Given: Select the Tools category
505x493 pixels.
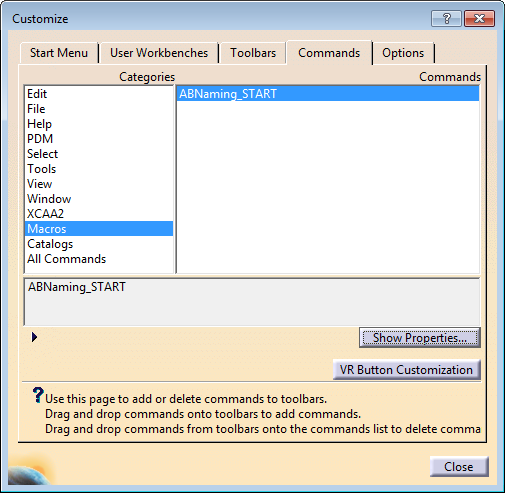Looking at the screenshot, I should (99, 169).
